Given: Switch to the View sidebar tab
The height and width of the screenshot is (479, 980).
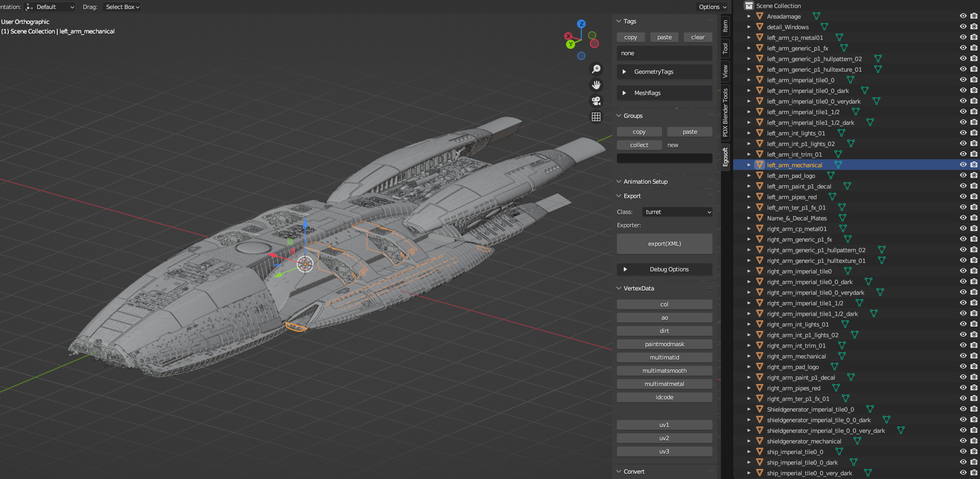Looking at the screenshot, I should pos(725,72).
